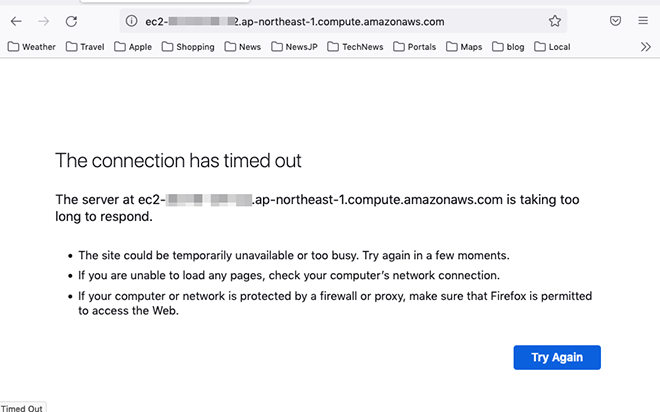Open the TechNews bookmarks folder
The height and width of the screenshot is (412, 660).
click(355, 47)
